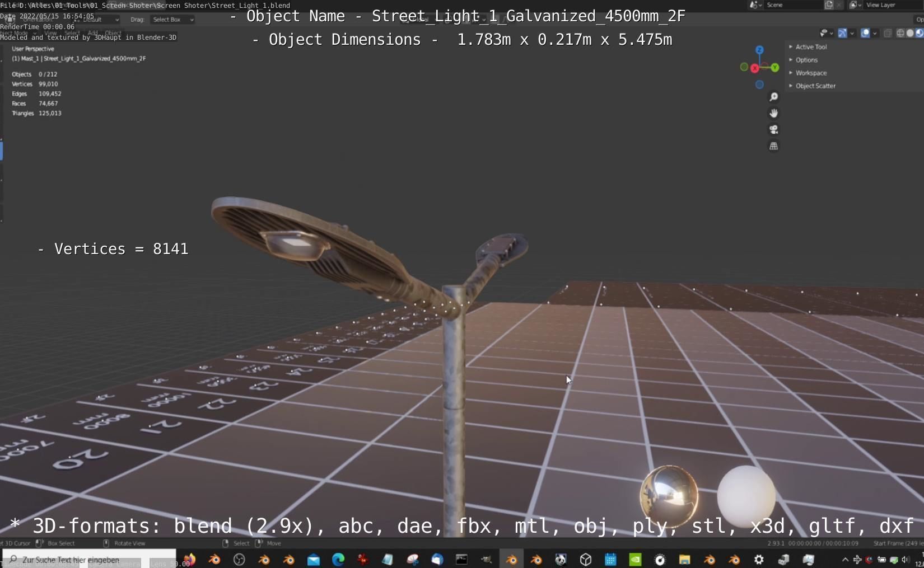Click the volume speaker tray icon
The image size is (924, 568).
tap(905, 559)
